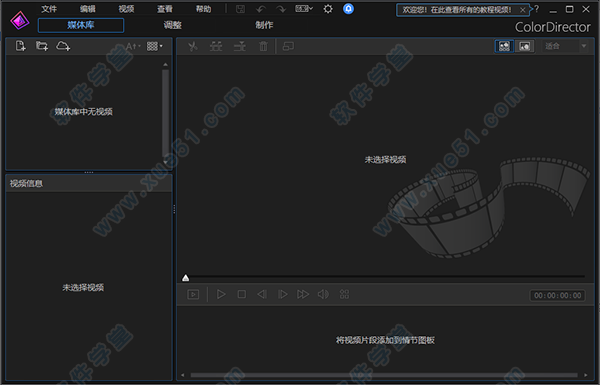The height and width of the screenshot is (385, 600).
Task: Open the 帮助 menu
Action: coord(203,9)
